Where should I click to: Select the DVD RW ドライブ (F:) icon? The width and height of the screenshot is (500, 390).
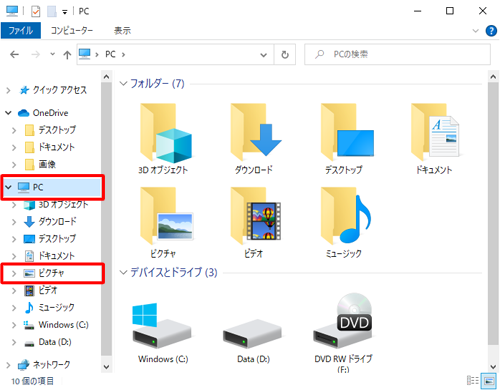click(343, 321)
